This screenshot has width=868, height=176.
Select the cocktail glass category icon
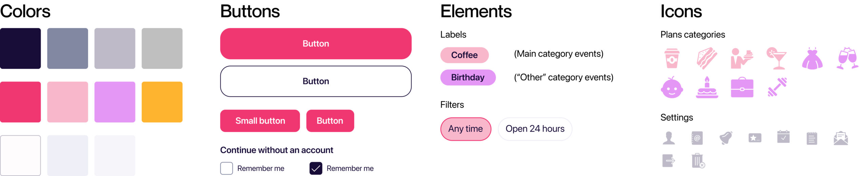tap(777, 58)
